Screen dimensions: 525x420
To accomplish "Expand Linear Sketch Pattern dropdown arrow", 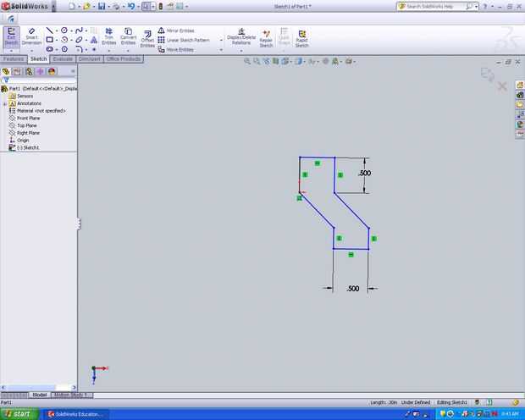I will pyautogui.click(x=221, y=40).
